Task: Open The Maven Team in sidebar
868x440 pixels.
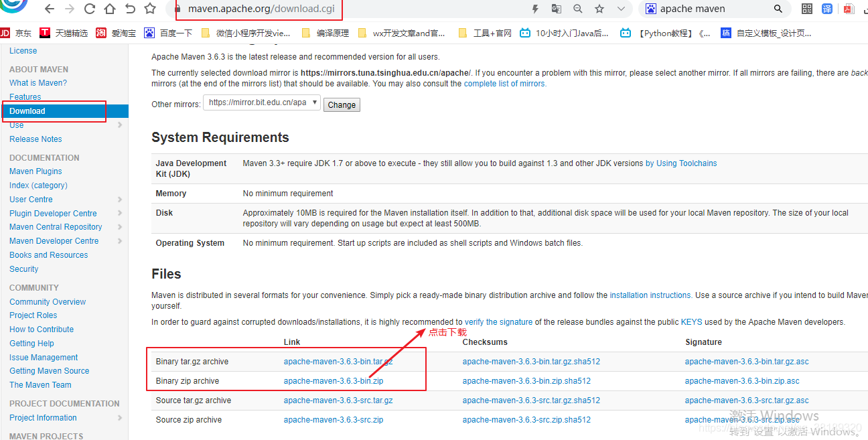Action: click(x=40, y=385)
